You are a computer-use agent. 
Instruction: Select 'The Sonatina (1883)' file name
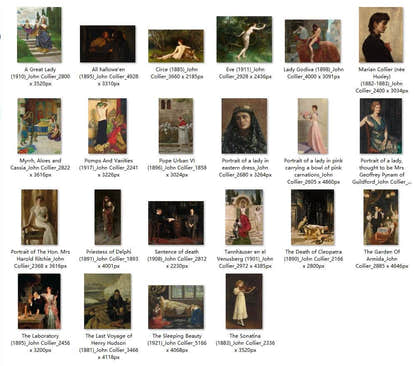tap(245, 343)
